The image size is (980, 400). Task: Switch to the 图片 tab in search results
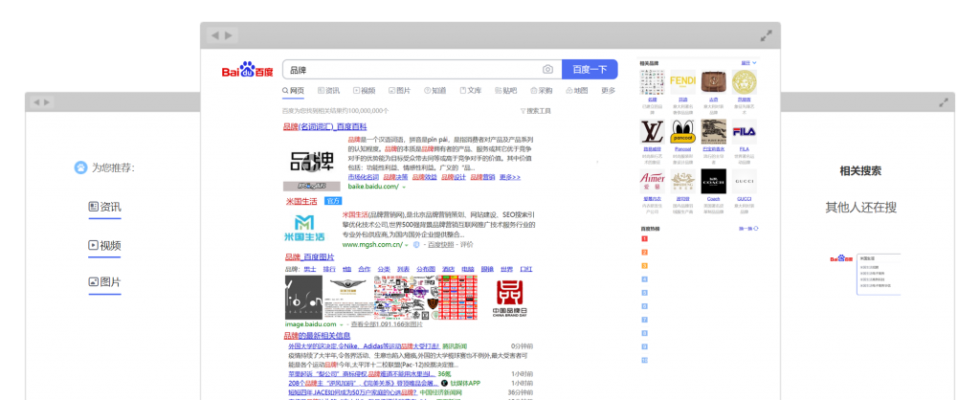coord(400,91)
